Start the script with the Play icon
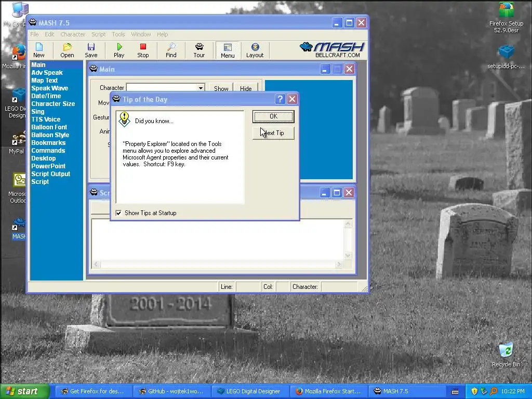This screenshot has height=399, width=532. coord(119,50)
